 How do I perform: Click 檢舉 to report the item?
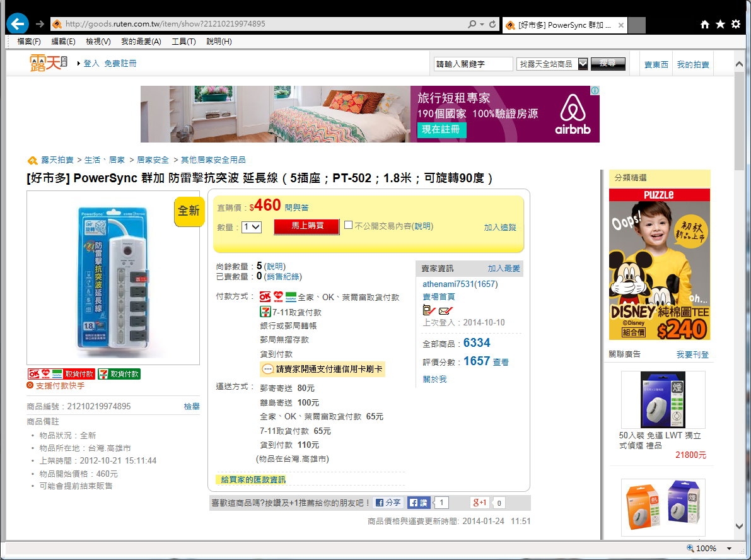192,406
